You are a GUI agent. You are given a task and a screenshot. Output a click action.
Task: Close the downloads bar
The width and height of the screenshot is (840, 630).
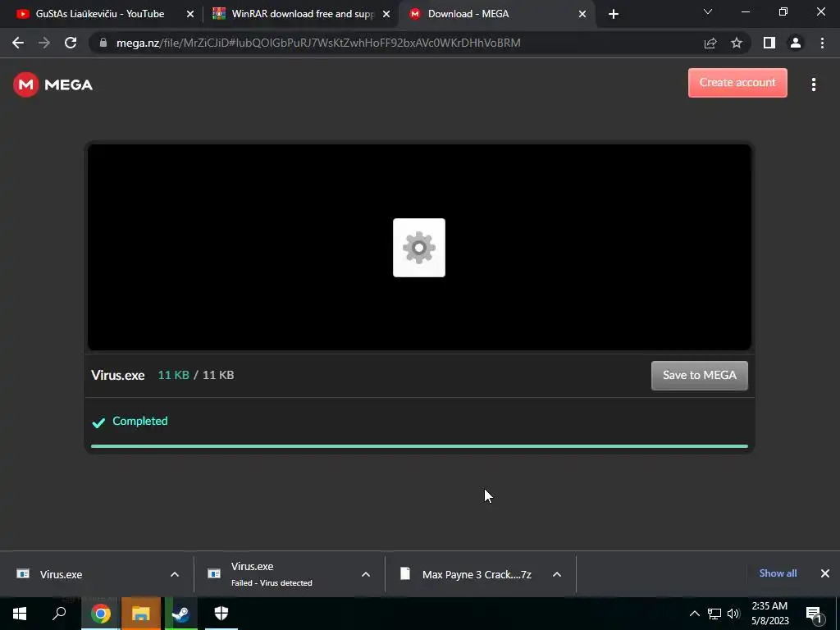825,573
